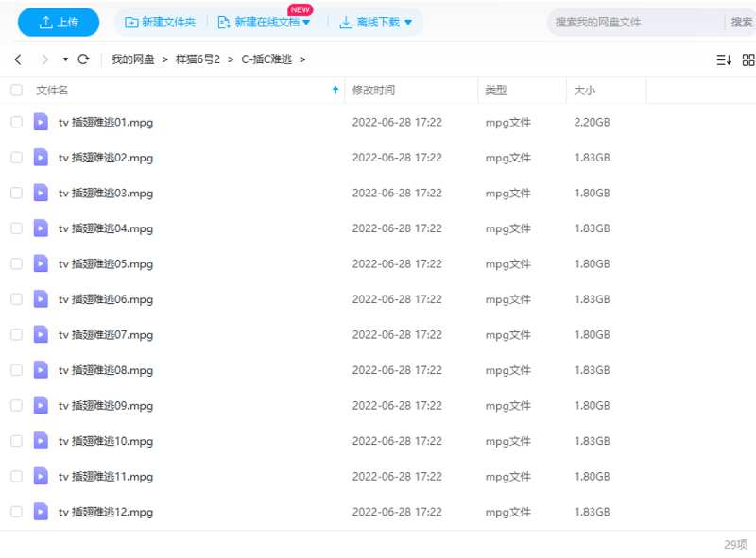Refresh the current folder listing
Image resolution: width=756 pixels, height=558 pixels.
pos(83,59)
